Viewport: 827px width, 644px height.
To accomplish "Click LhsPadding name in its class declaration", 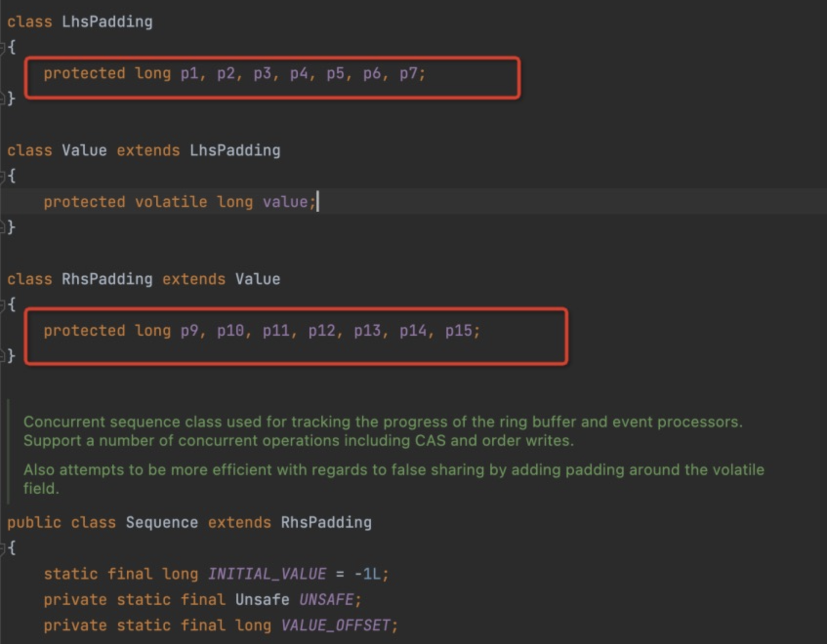I will (x=107, y=22).
